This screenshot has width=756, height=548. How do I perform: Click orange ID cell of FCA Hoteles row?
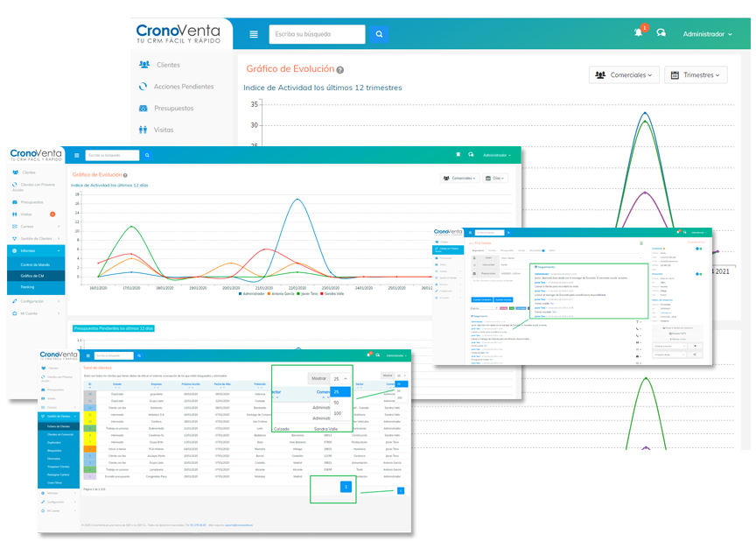(89, 448)
